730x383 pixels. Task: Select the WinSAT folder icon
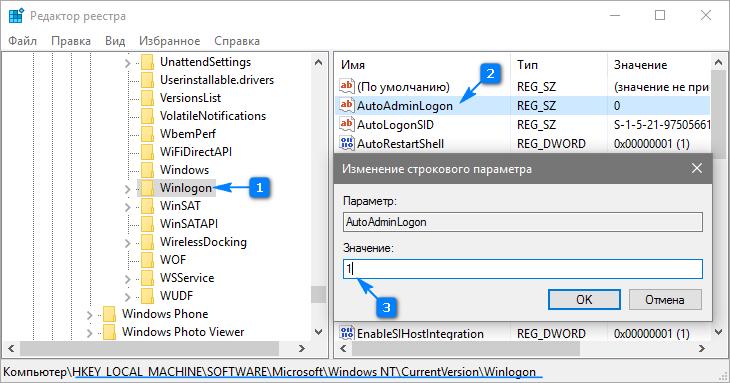point(147,206)
